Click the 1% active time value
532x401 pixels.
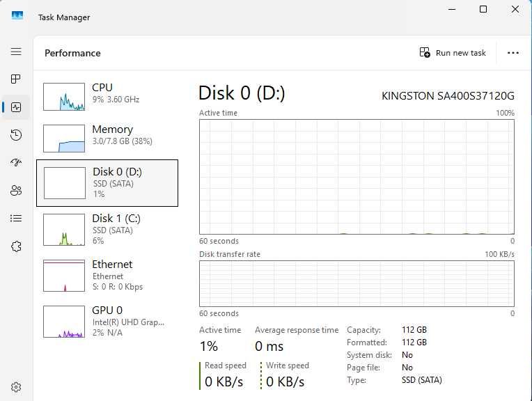(x=209, y=347)
